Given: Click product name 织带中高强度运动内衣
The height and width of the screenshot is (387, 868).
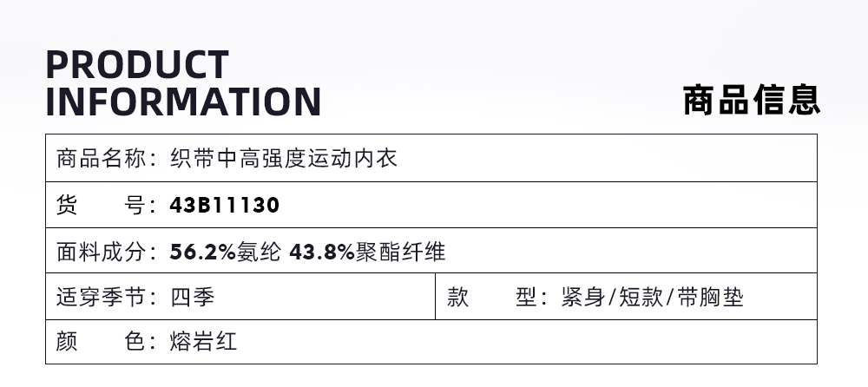Looking at the screenshot, I should click(284, 159).
